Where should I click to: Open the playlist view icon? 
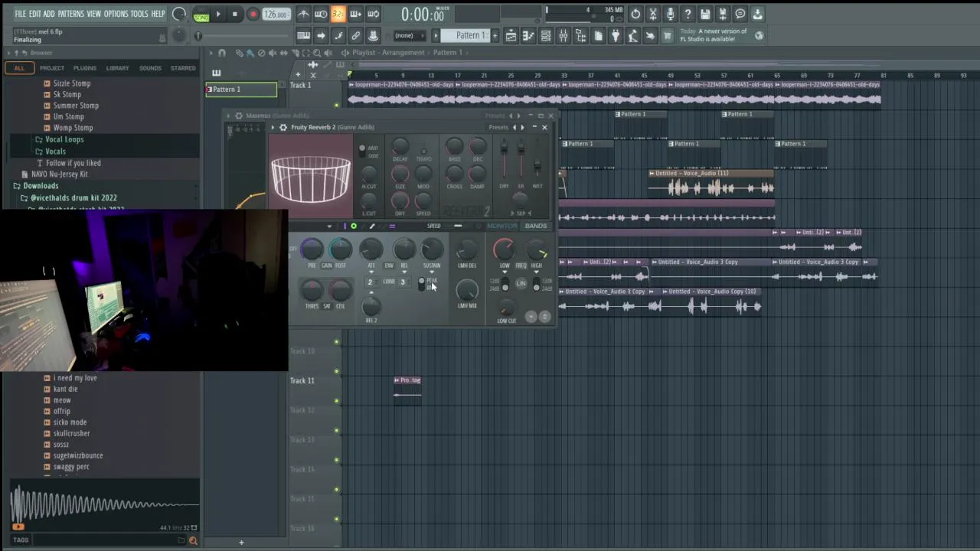[x=511, y=35]
